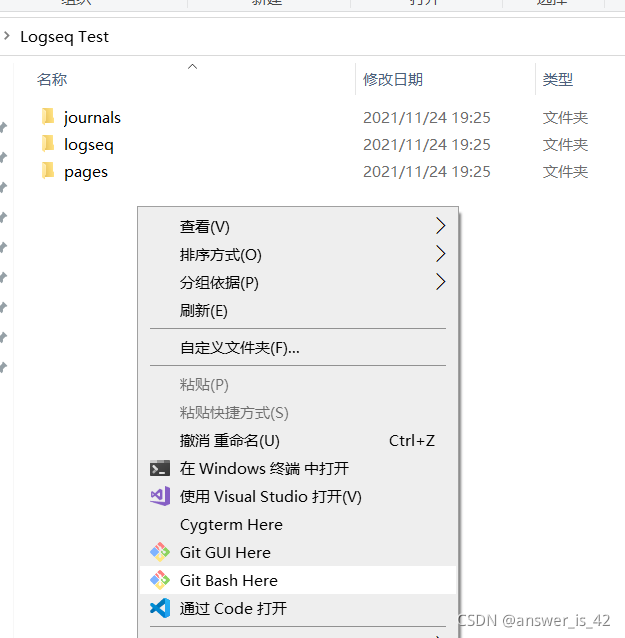Click the breadcrumb chevron before Logseq Test

point(7,36)
